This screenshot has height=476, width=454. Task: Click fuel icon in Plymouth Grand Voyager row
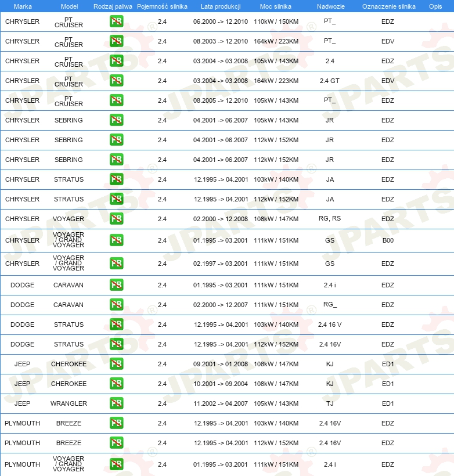click(x=117, y=464)
